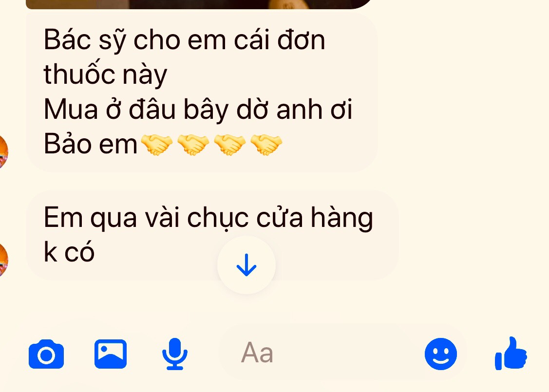This screenshot has width=549, height=392.
Task: Tap the text 'thuốc này'
Action: tap(105, 75)
